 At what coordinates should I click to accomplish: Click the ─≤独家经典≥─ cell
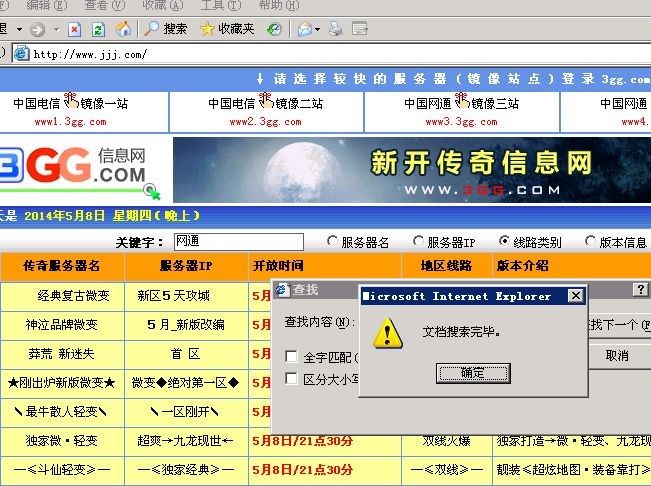click(x=186, y=470)
